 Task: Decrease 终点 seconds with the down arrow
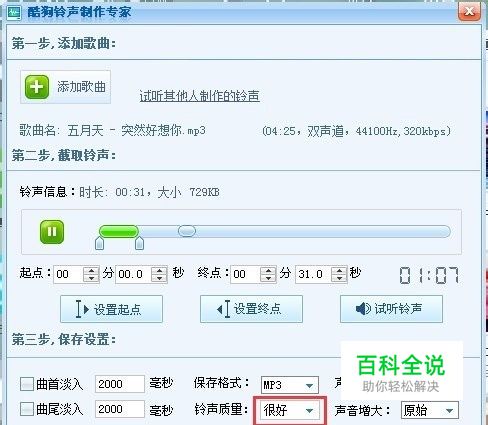(339, 278)
